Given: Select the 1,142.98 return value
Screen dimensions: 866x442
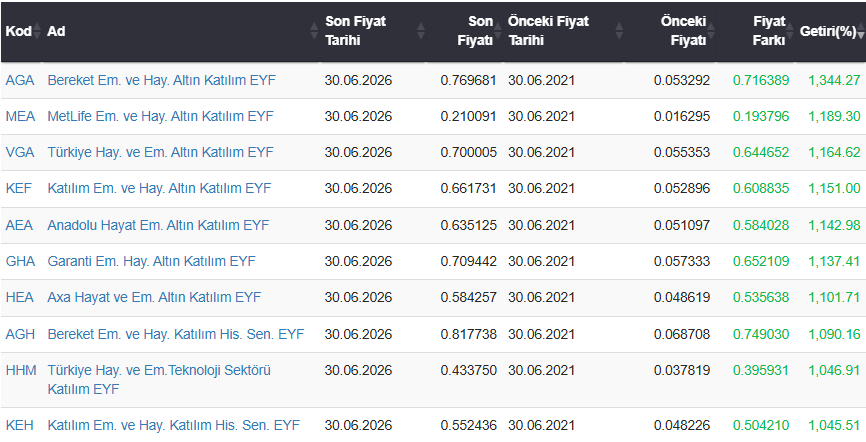Looking at the screenshot, I should (834, 225).
